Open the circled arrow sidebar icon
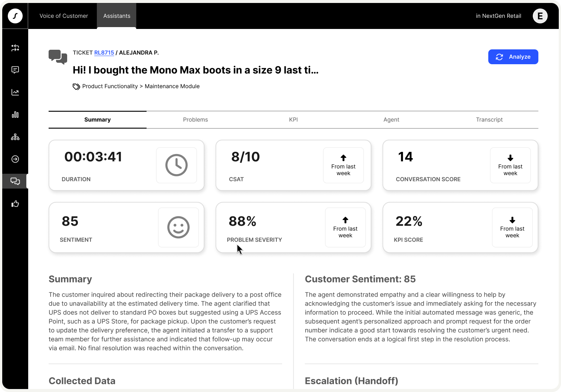The height and width of the screenshot is (392, 561). [15, 159]
